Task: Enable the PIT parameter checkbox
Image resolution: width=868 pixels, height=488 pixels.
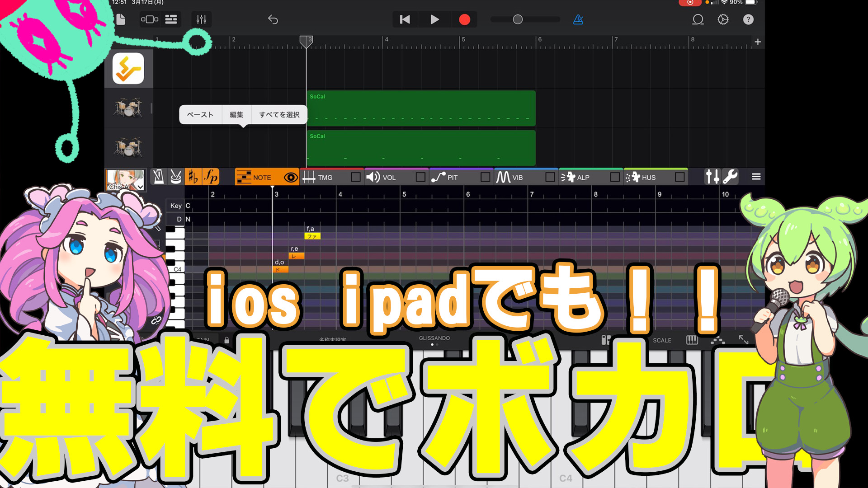Action: tap(485, 177)
